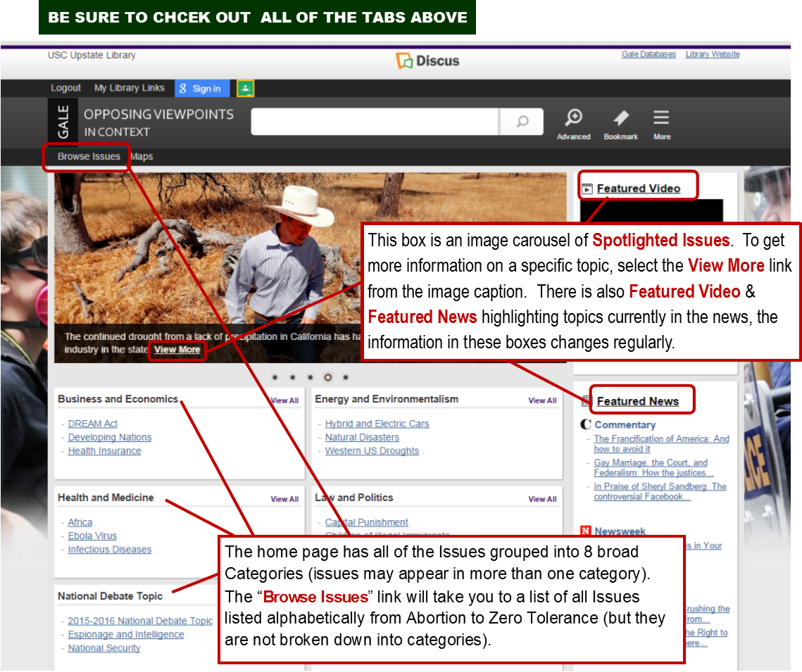Viewport: 802px width, 672px height.
Task: Click the USC Upstate Library text
Action: point(92,55)
